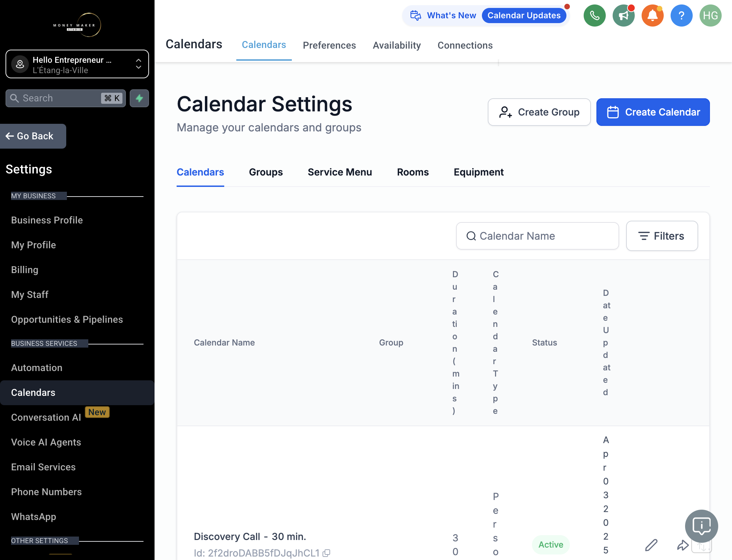Open Opportunities & Pipelines settings

tap(67, 319)
